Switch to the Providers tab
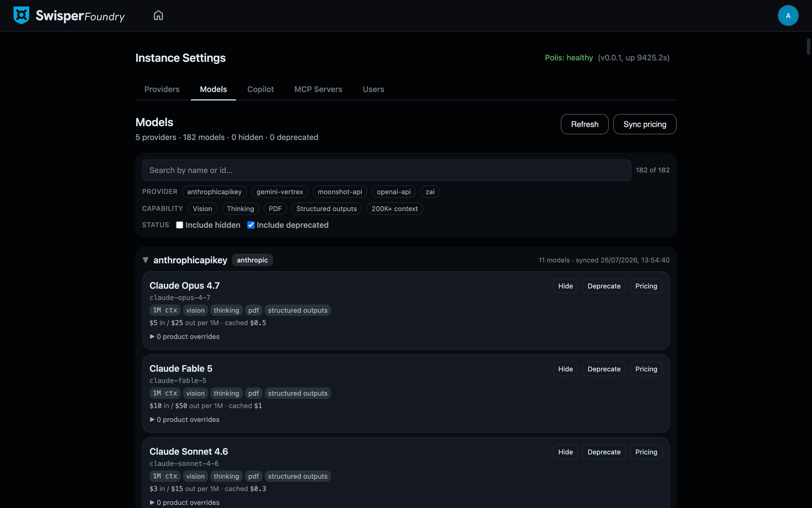 point(162,89)
